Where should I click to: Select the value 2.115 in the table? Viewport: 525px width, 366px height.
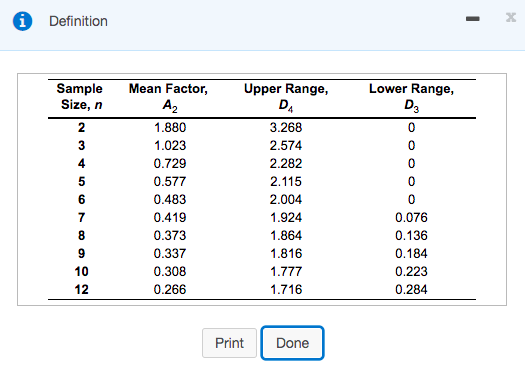coord(286,182)
